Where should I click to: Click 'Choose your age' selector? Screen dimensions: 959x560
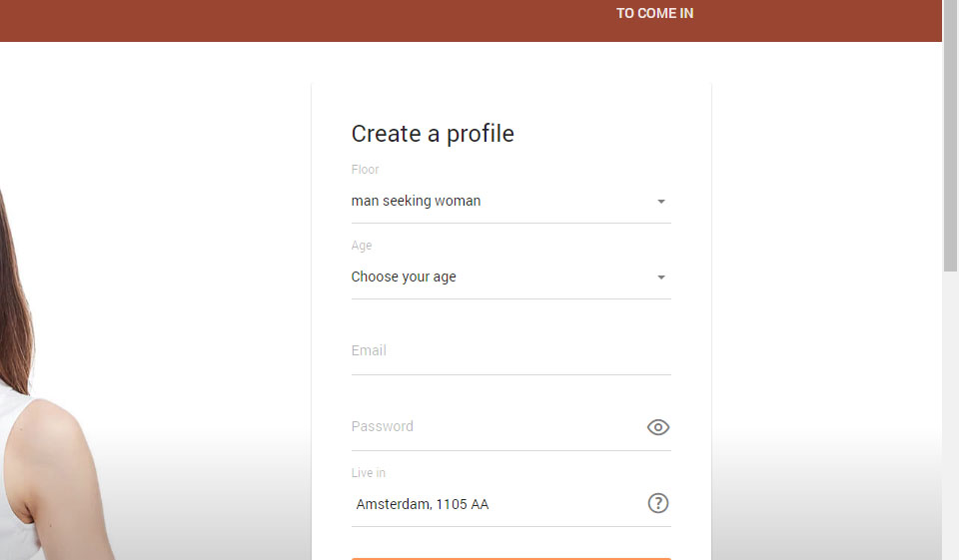point(499,277)
